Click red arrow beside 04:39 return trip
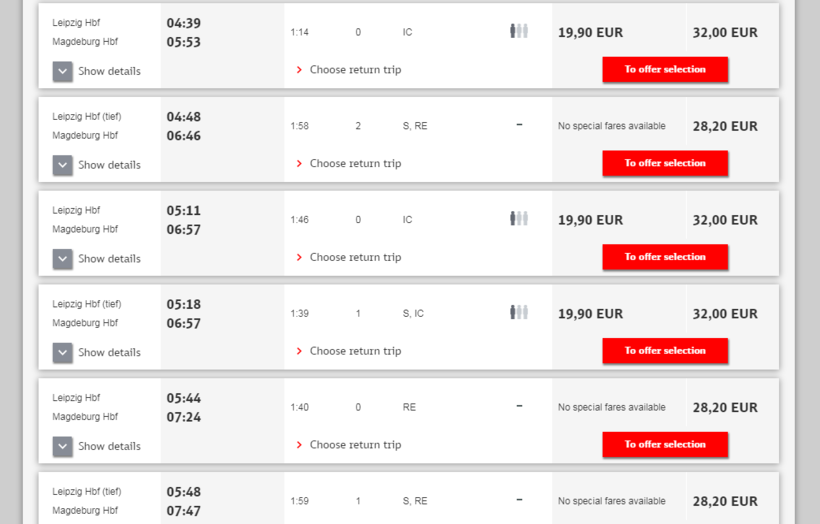The image size is (820, 524). coord(299,70)
